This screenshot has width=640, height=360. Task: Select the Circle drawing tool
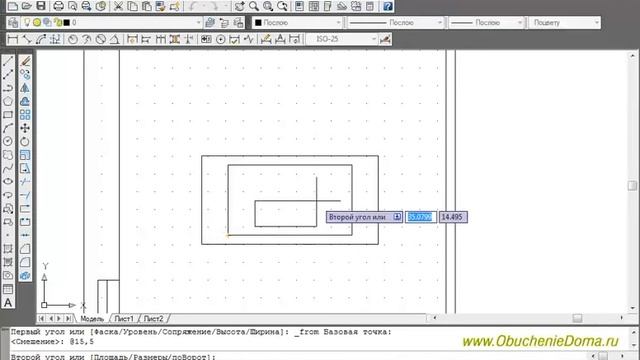(x=8, y=141)
